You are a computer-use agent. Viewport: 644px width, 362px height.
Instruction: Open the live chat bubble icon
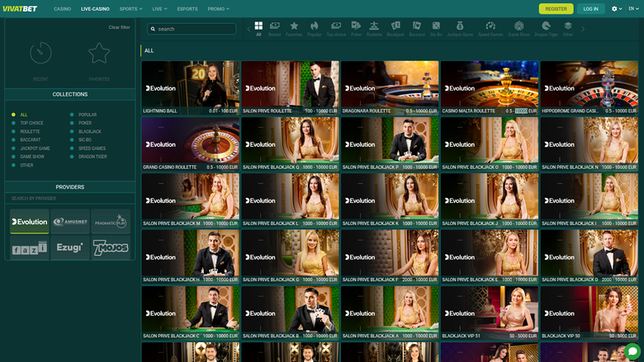coord(632,351)
